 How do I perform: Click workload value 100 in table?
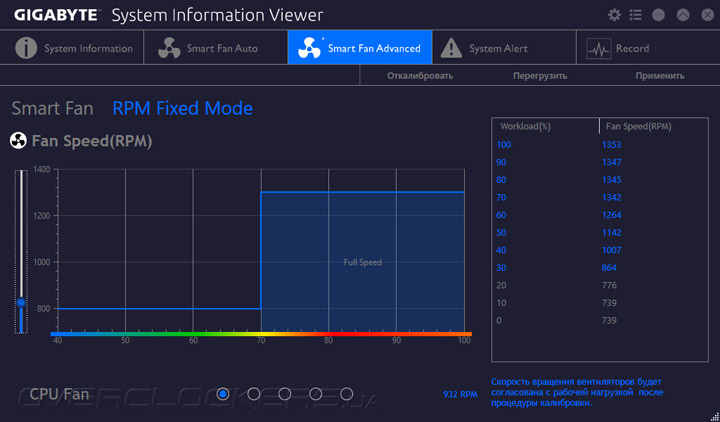pos(504,145)
